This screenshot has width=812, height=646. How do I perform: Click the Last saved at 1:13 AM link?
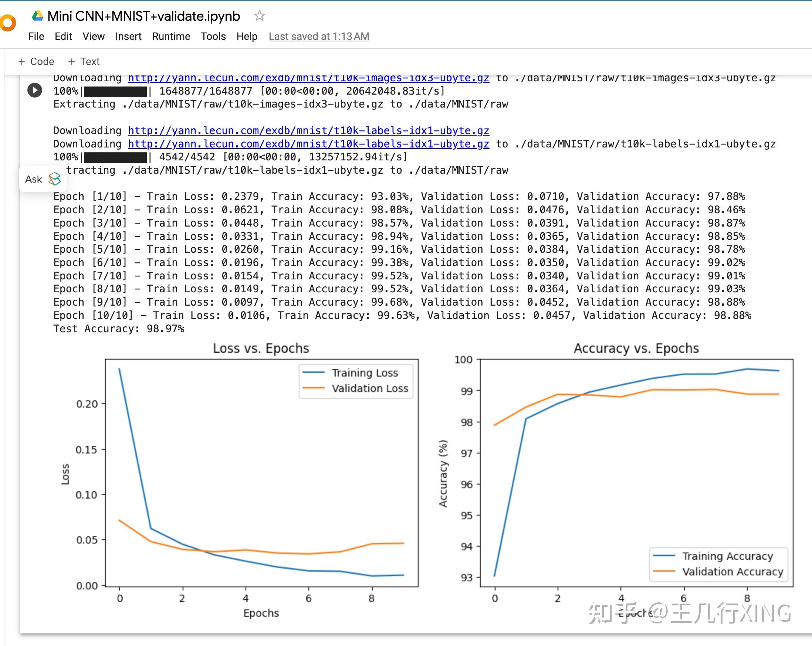pyautogui.click(x=319, y=37)
